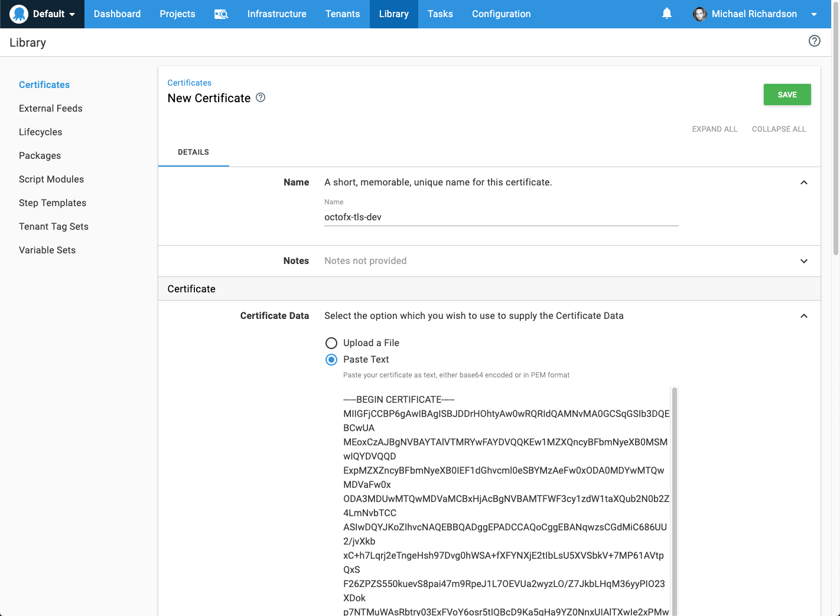Open Script Modules in the Library sidebar

click(x=51, y=179)
